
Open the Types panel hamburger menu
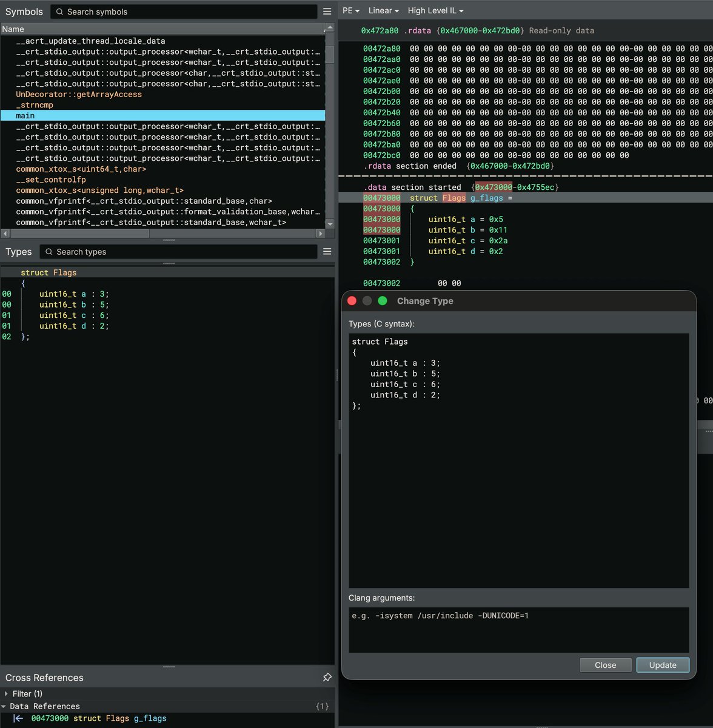click(327, 251)
